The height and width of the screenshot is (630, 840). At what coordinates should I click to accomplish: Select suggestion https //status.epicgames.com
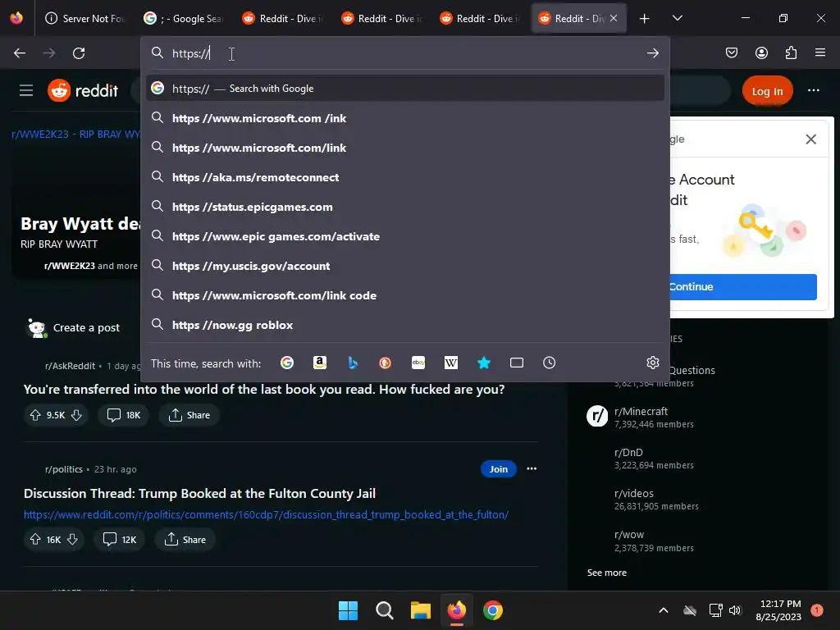(405, 207)
